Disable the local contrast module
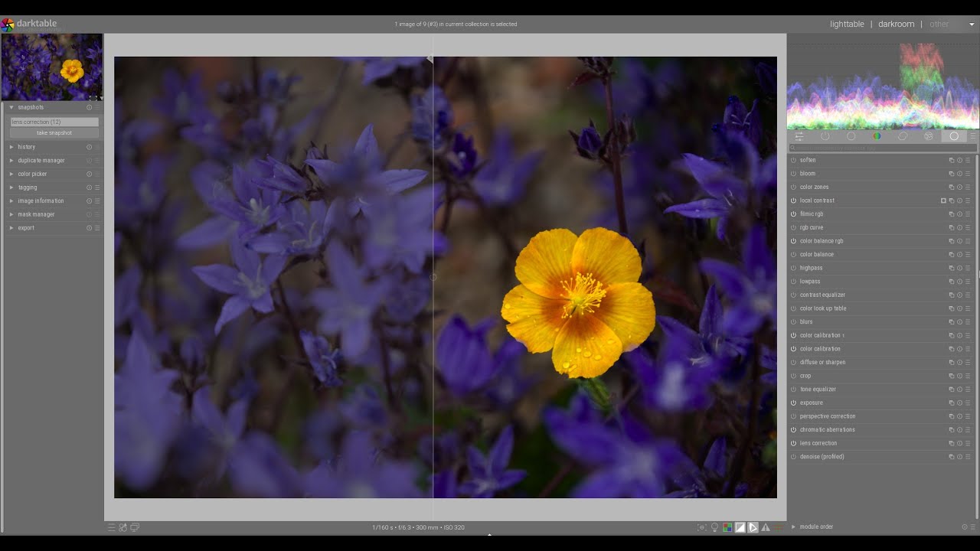The width and height of the screenshot is (980, 551). coord(793,201)
